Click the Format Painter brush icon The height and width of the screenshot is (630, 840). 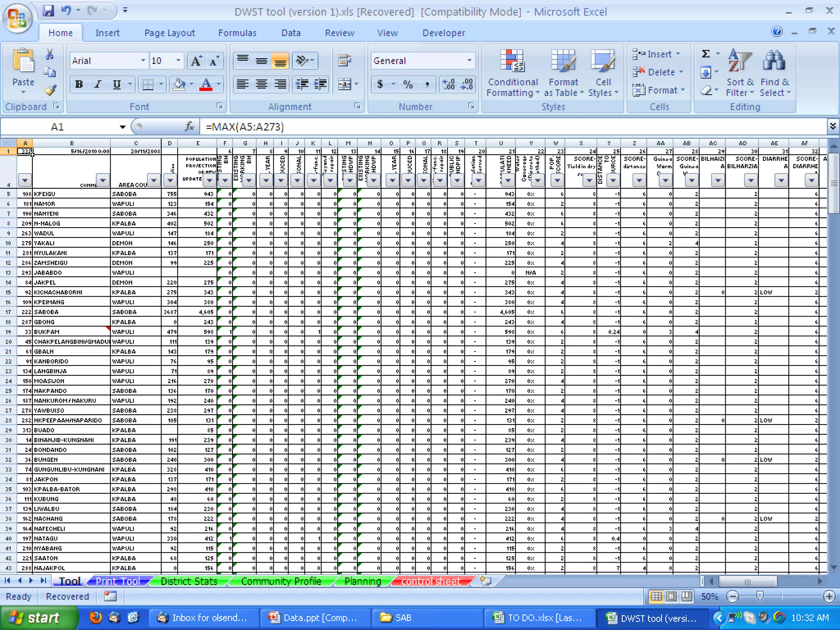click(x=50, y=89)
